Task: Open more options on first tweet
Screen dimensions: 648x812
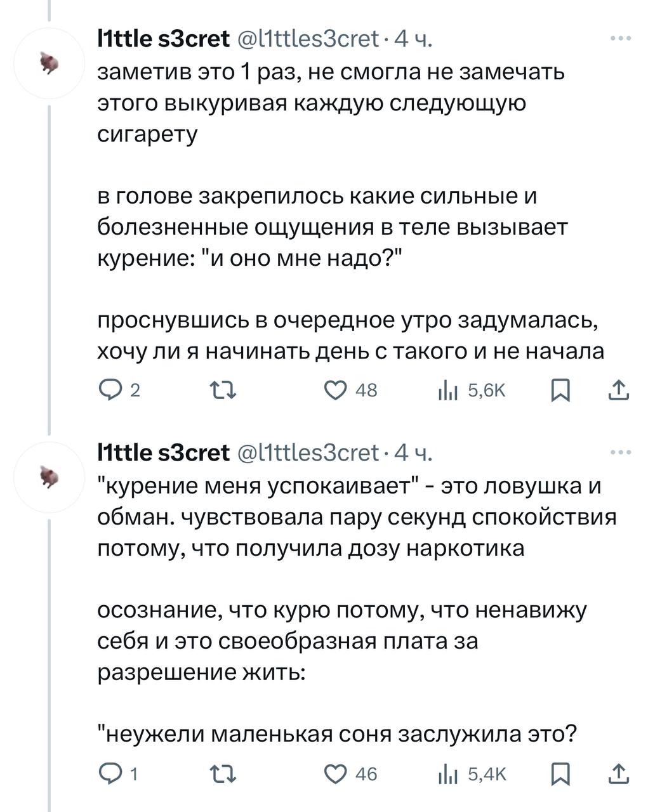Action: pyautogui.click(x=620, y=39)
